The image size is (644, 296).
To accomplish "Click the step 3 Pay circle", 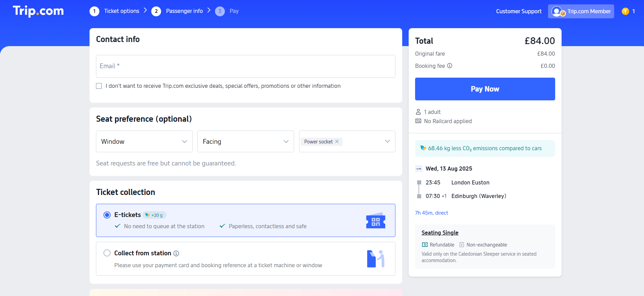I will click(x=220, y=11).
